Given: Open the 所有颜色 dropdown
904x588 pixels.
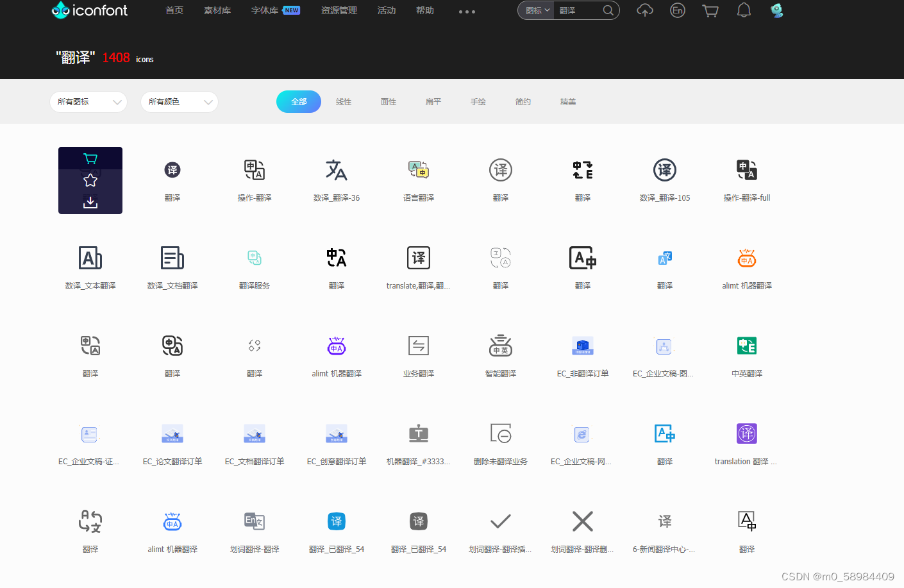Looking at the screenshot, I should click(180, 102).
